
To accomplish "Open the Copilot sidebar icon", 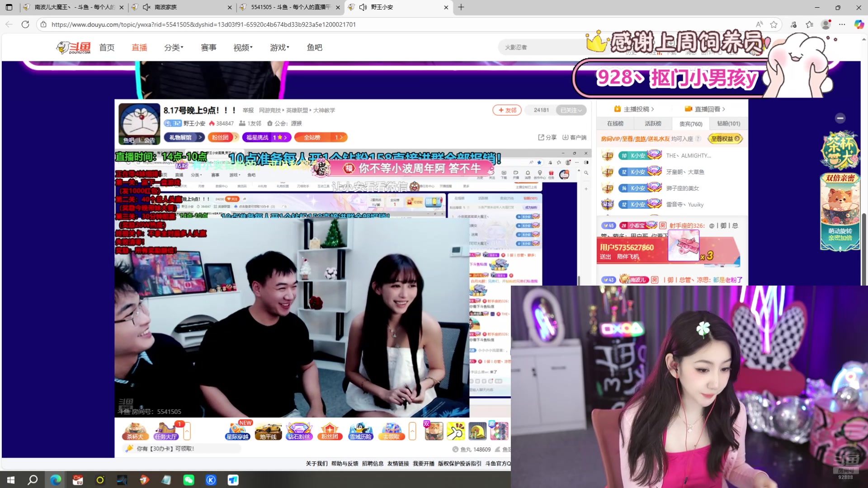I will 859,24.
